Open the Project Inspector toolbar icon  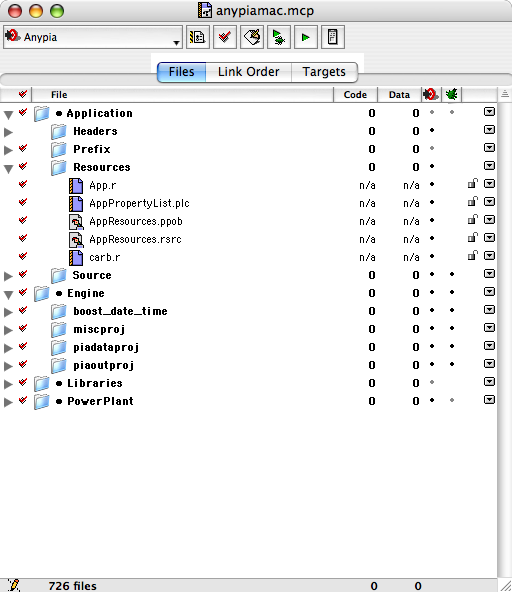point(333,37)
